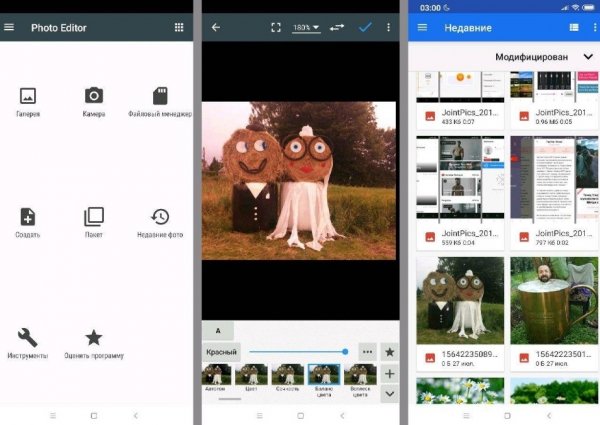Adjust the Красный slider handle
600x425 pixels.
click(x=345, y=352)
